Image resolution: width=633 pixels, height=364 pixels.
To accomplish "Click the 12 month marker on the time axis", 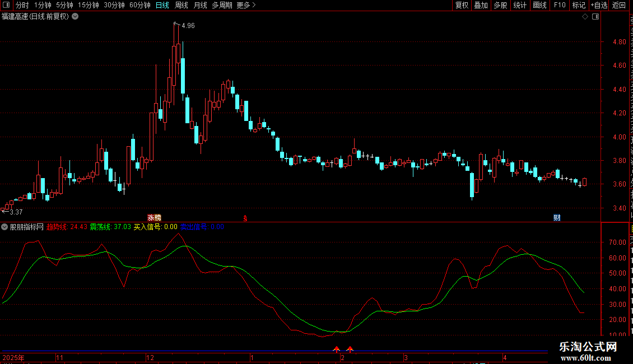I will [x=150, y=357].
